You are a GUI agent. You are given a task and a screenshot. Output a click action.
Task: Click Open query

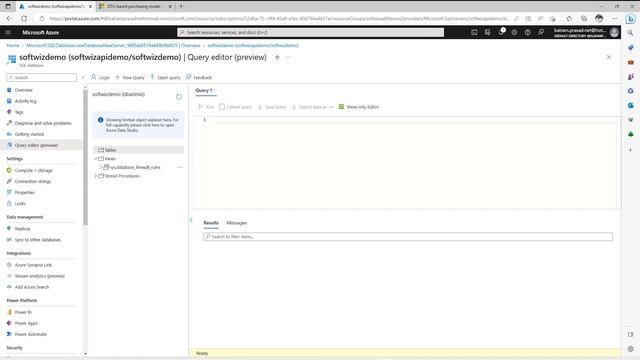point(165,77)
